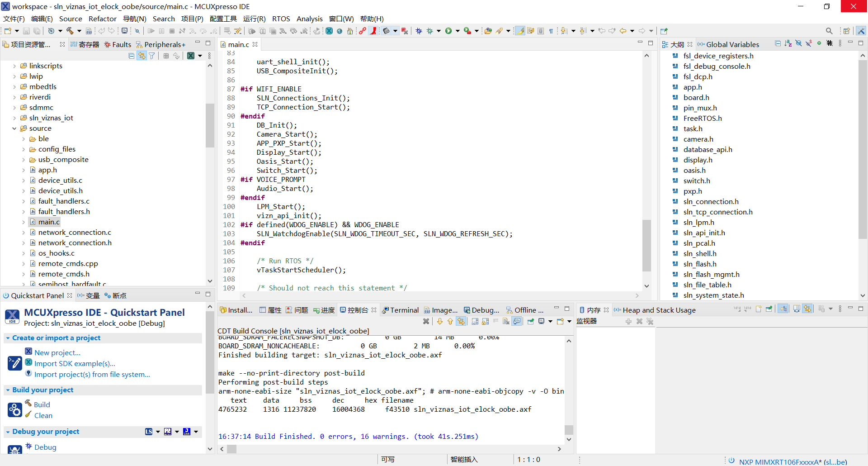Click the New file toolbar icon
Image resolution: width=868 pixels, height=466 pixels.
(8, 31)
